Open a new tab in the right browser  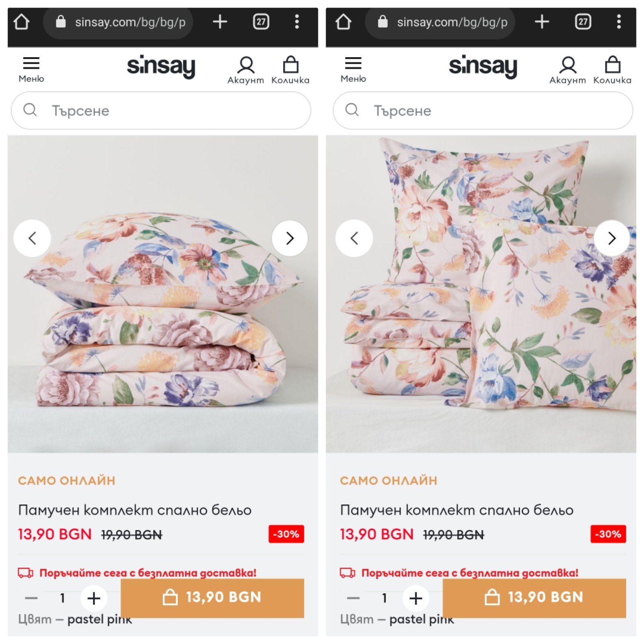(x=542, y=22)
